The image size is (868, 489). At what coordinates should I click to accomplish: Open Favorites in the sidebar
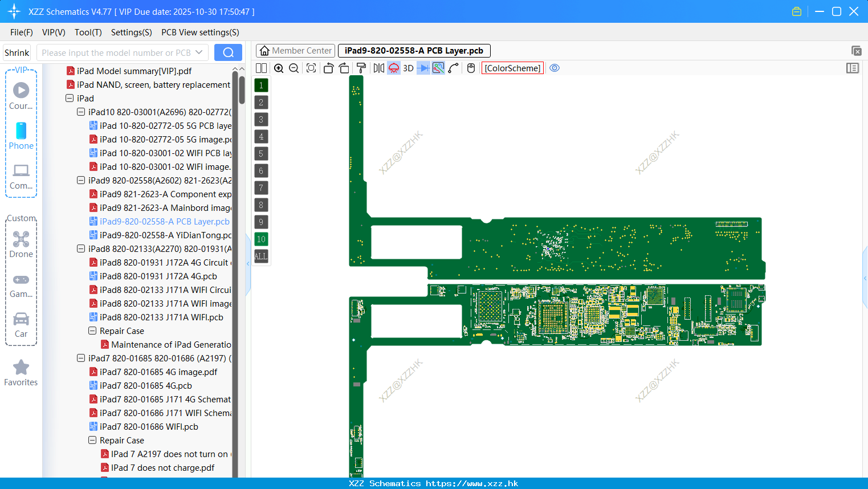[x=21, y=373]
